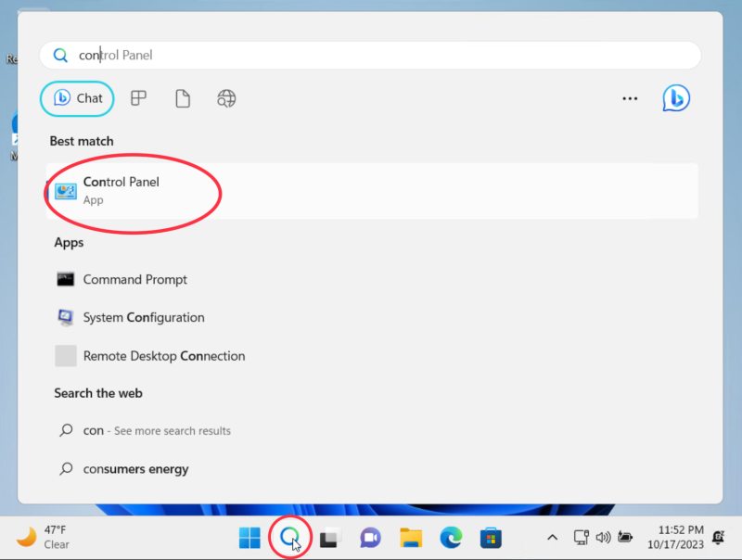Select the Apps search filter icon

(x=138, y=97)
